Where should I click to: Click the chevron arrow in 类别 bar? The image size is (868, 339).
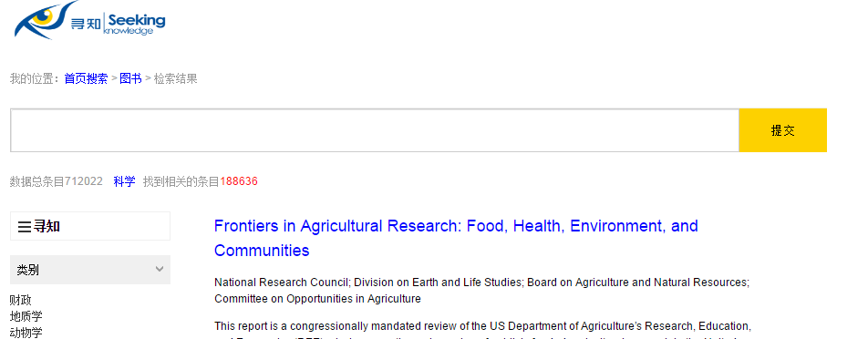click(x=160, y=270)
